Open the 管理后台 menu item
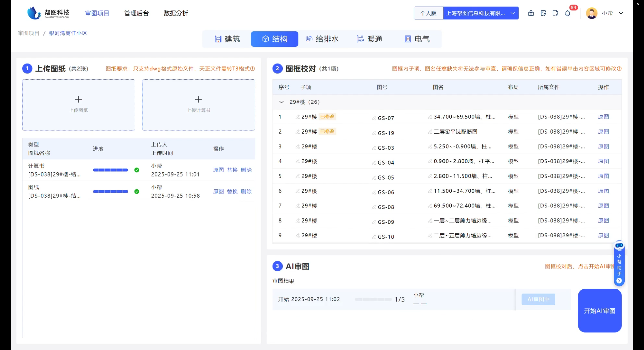This screenshot has height=350, width=644. click(x=137, y=13)
